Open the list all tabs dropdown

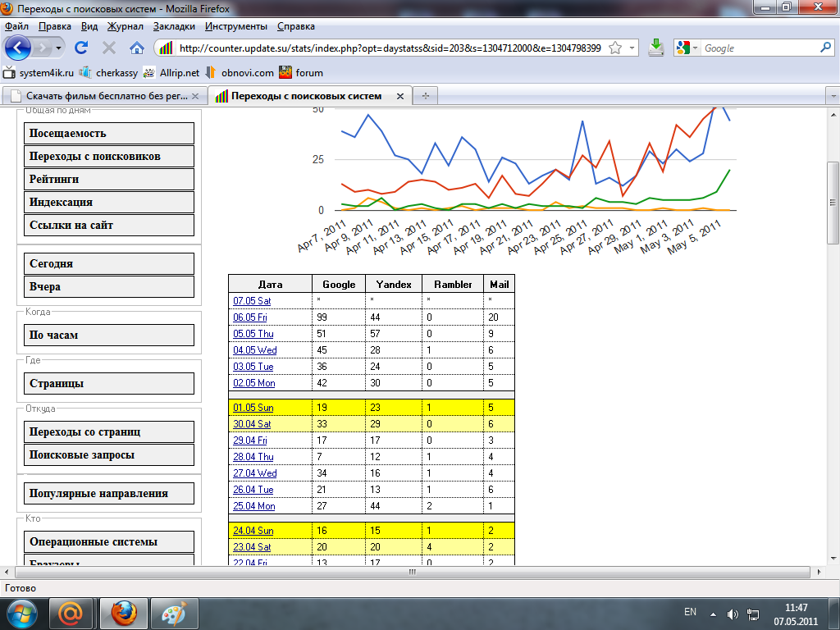[x=833, y=97]
